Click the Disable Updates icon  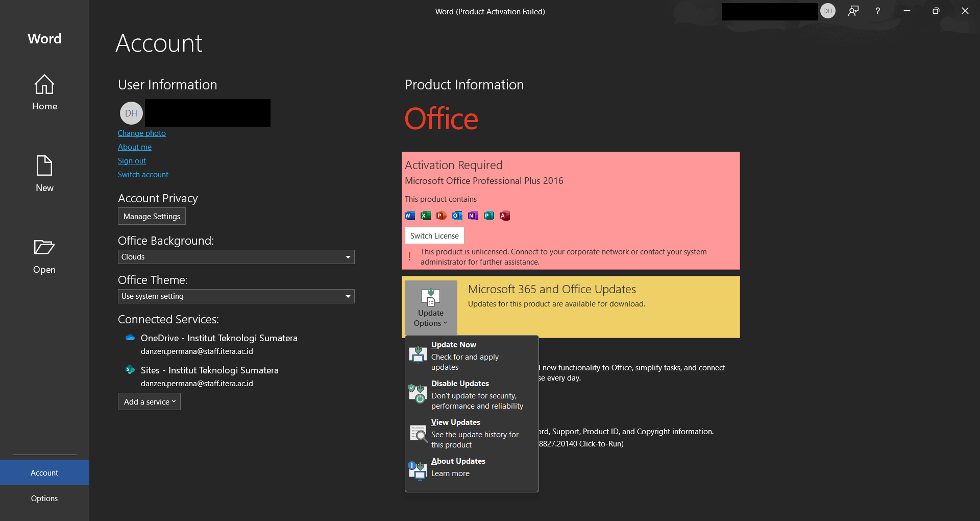pyautogui.click(x=418, y=394)
